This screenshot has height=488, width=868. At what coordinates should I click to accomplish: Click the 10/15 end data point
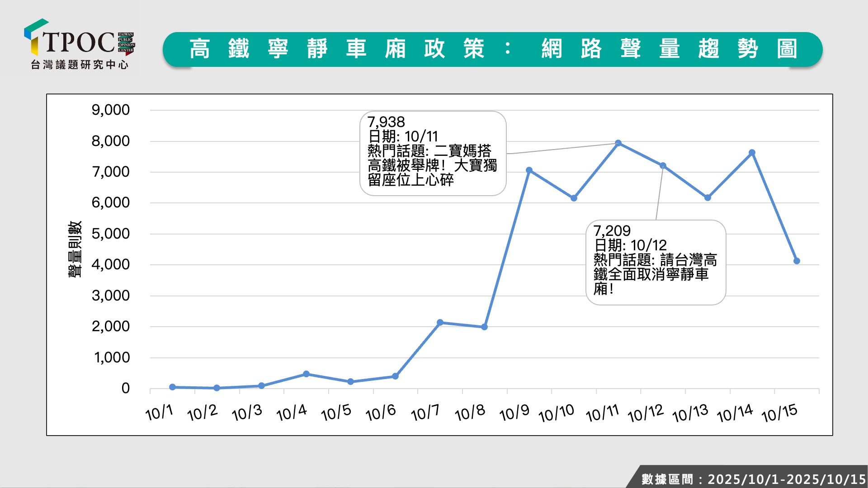(797, 261)
